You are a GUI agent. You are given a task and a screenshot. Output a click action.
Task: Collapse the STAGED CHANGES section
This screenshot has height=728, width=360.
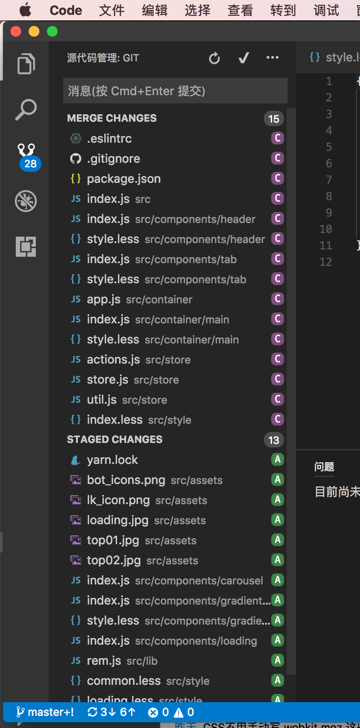click(114, 439)
